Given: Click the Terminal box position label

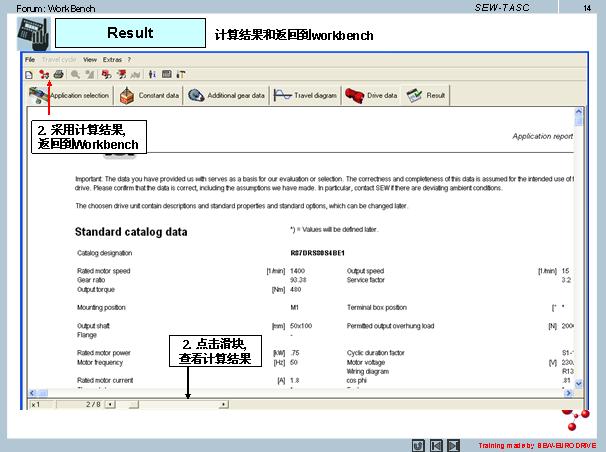Looking at the screenshot, I should click(x=376, y=308).
